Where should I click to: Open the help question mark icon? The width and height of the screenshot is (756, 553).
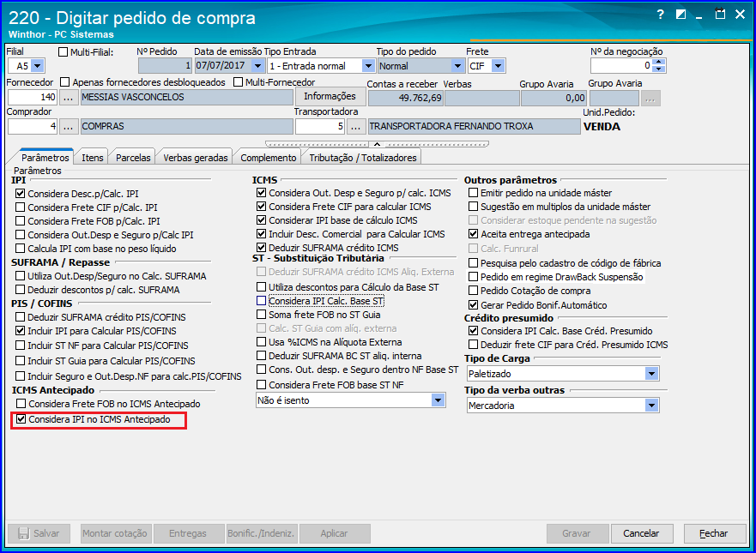[x=661, y=15]
